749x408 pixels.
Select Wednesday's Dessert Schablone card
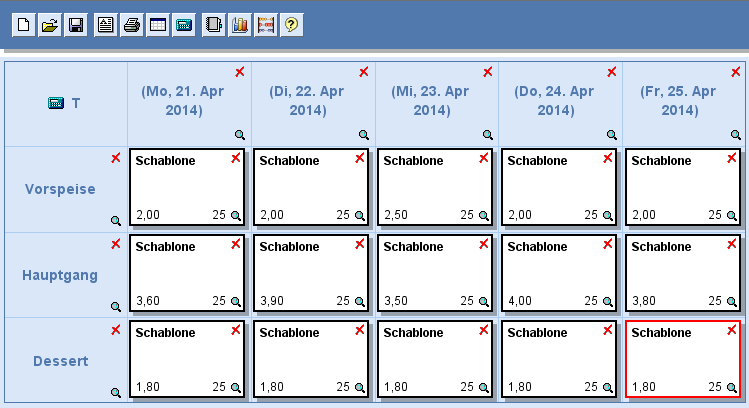click(435, 359)
